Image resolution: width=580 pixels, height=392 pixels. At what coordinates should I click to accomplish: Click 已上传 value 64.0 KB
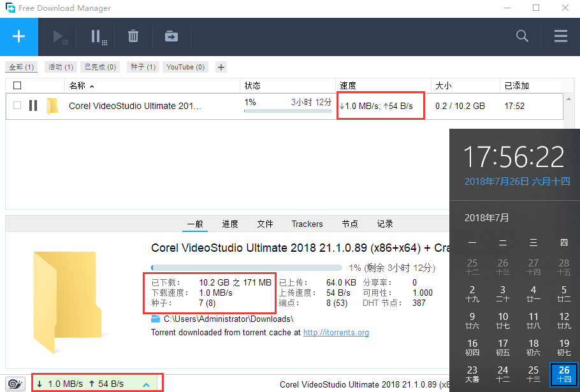(x=341, y=282)
